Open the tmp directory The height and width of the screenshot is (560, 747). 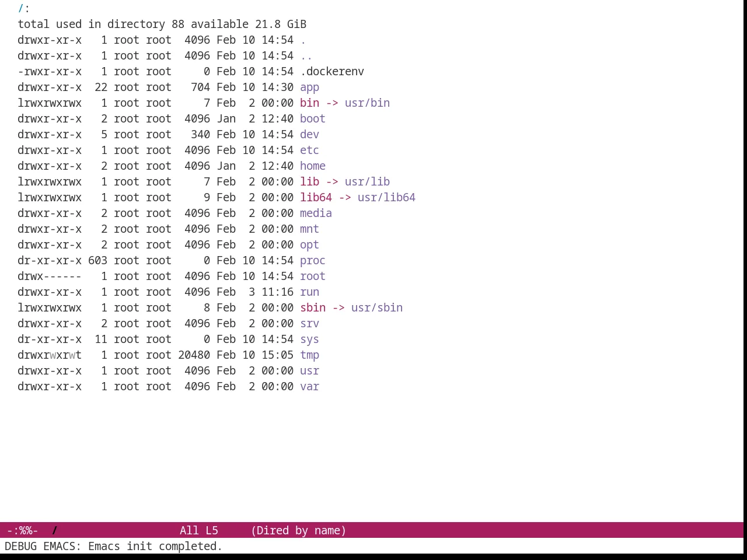(x=309, y=355)
